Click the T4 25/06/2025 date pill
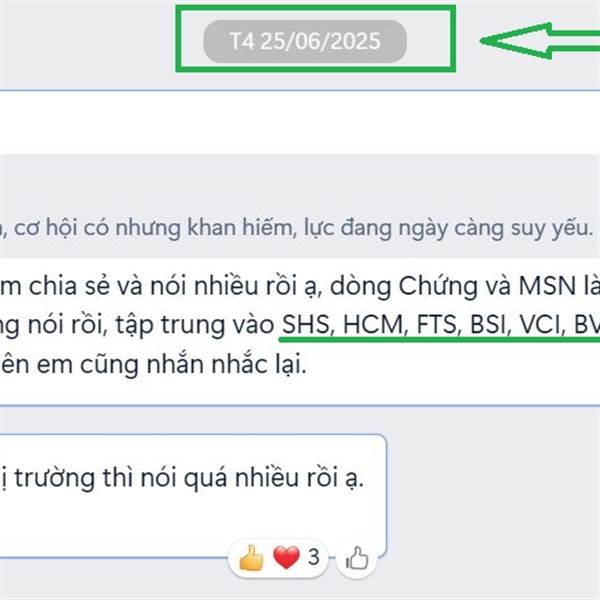The image size is (600, 600). (x=305, y=41)
